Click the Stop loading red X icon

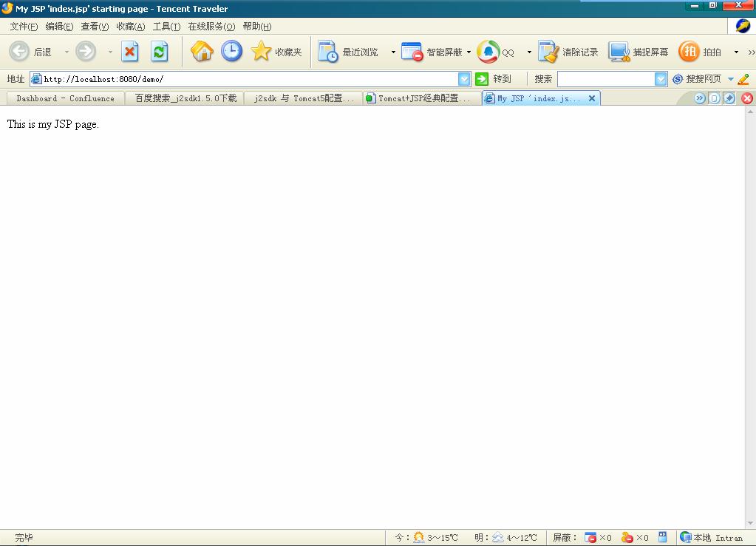coord(129,52)
